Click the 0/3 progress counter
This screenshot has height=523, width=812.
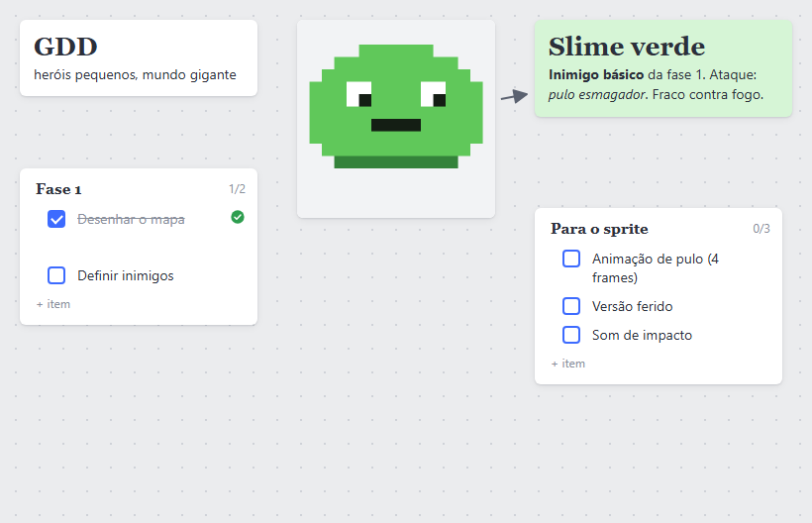tap(761, 229)
